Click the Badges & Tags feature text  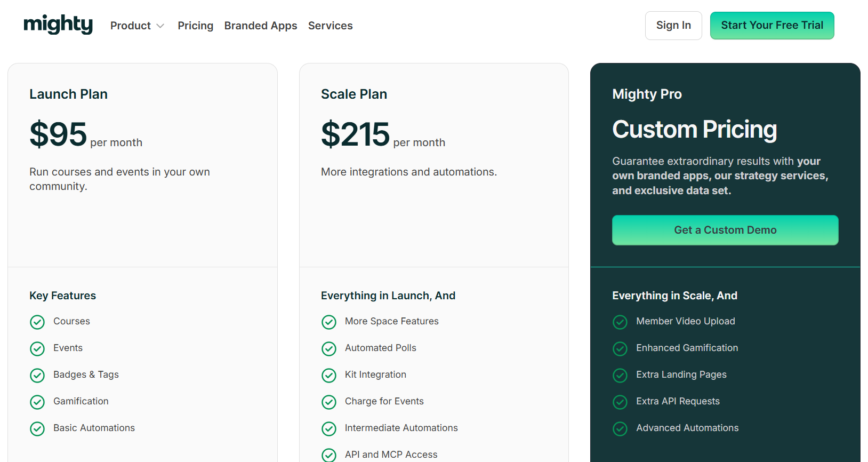coord(86,375)
